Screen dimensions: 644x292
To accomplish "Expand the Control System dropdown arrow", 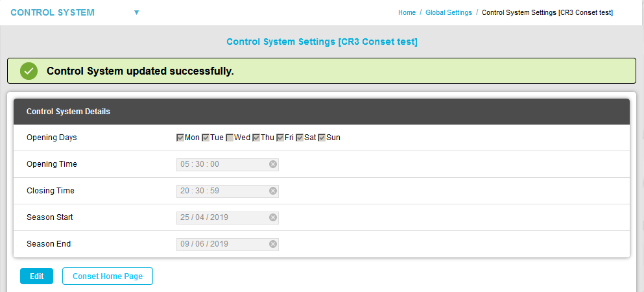I will tap(136, 12).
